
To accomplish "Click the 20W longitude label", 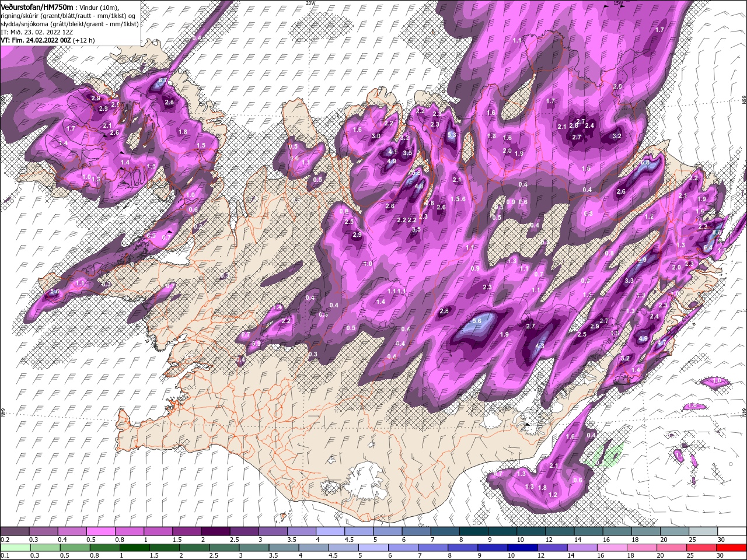I will 310,3.
